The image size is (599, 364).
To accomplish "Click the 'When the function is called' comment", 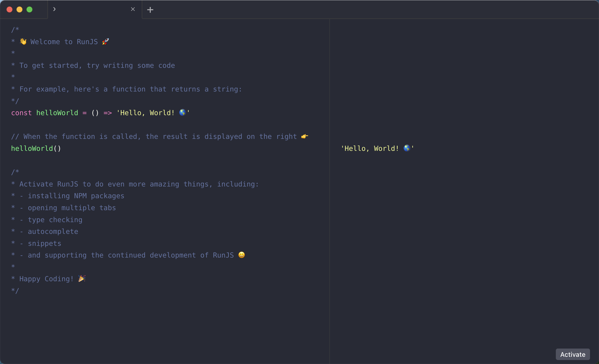I will (x=160, y=136).
